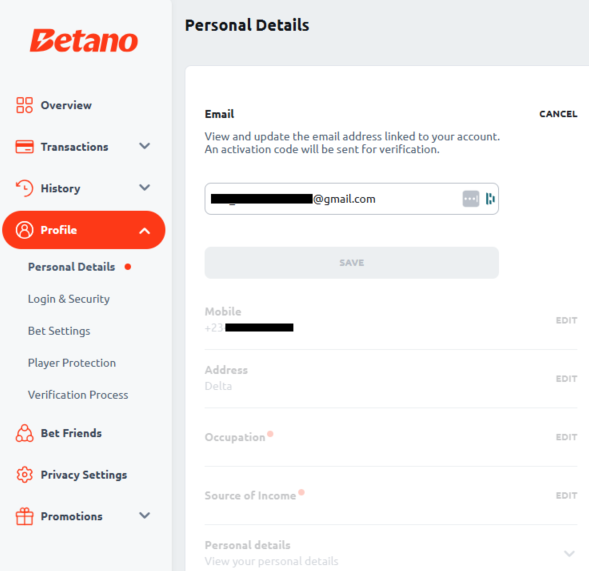The width and height of the screenshot is (589, 571).
Task: Click the Transactions card icon
Action: (24, 147)
